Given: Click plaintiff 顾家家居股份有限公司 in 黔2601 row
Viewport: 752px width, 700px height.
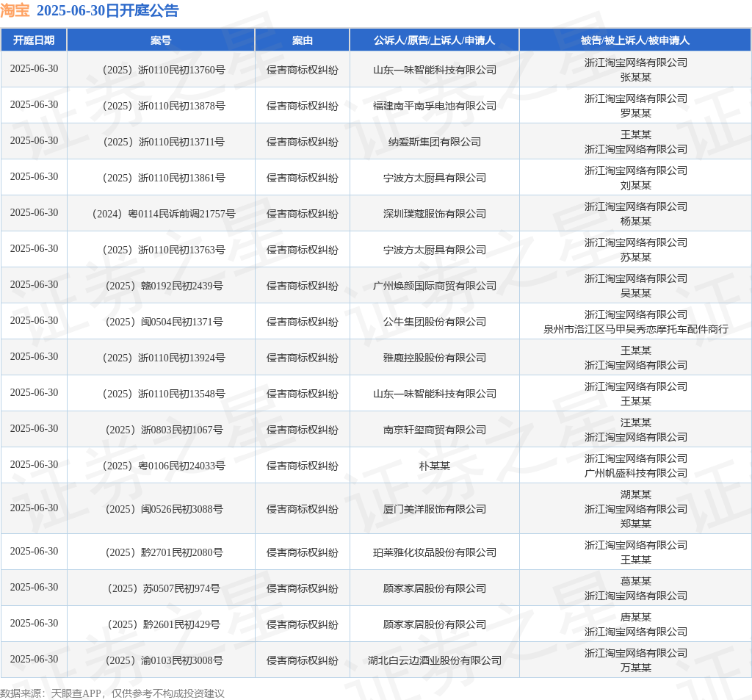Looking at the screenshot, I should point(435,624).
